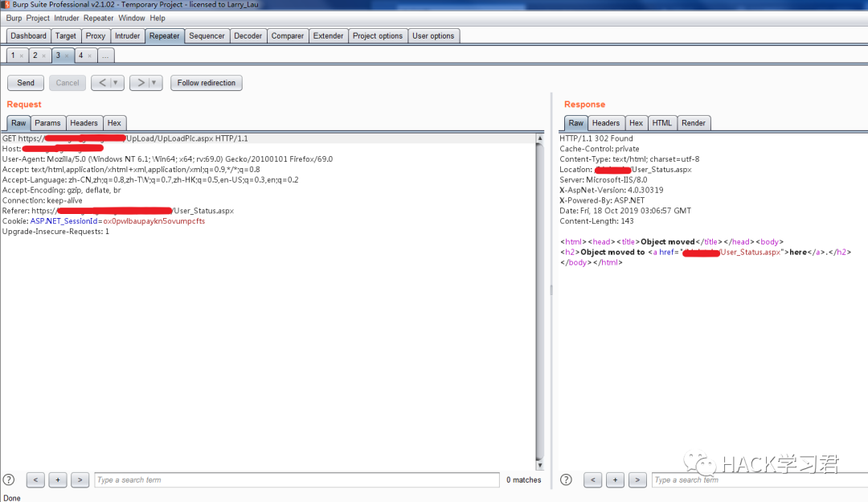The image size is (868, 502).
Task: Click the X-AspNet-Version response header
Action: coord(611,190)
